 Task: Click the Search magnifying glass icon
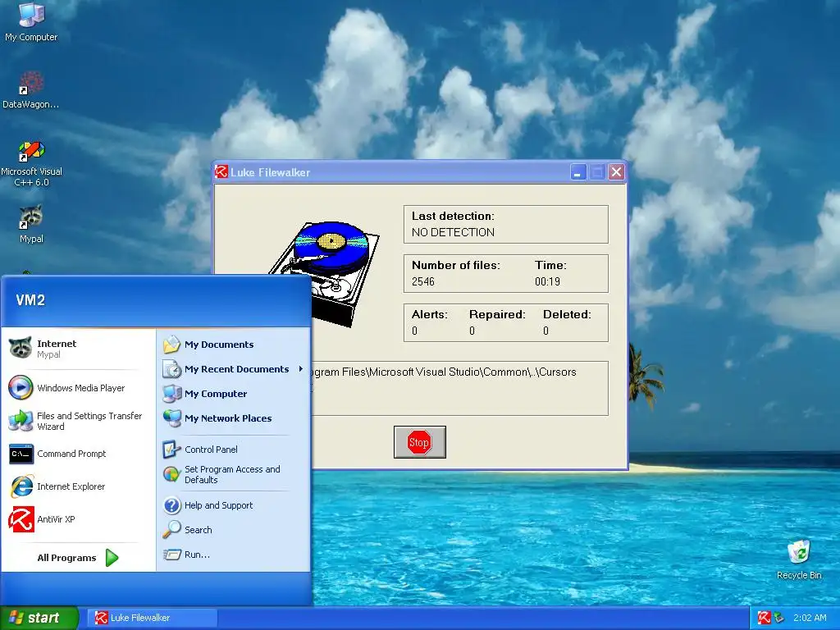[x=172, y=529]
